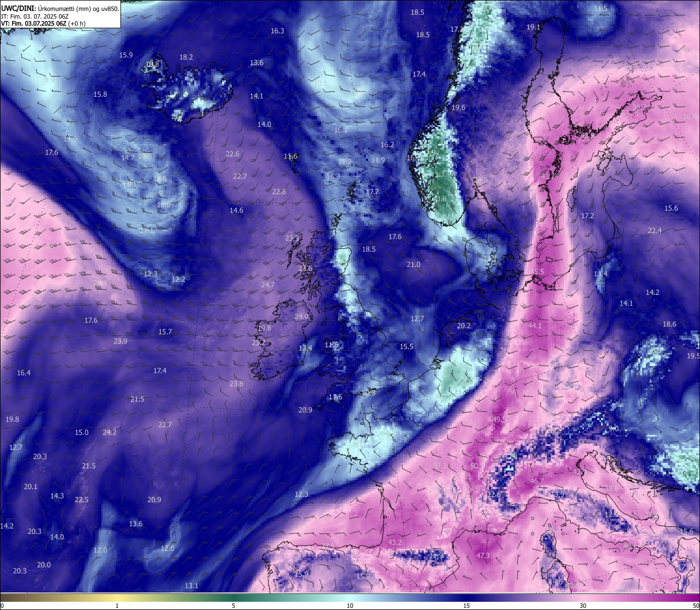The height and width of the screenshot is (610, 700).
Task: Click the 'UWC/DINI' title text
Action: 18,8
